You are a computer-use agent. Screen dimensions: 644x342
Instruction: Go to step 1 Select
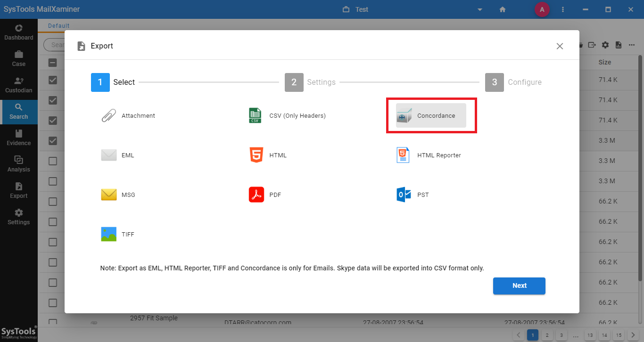113,82
